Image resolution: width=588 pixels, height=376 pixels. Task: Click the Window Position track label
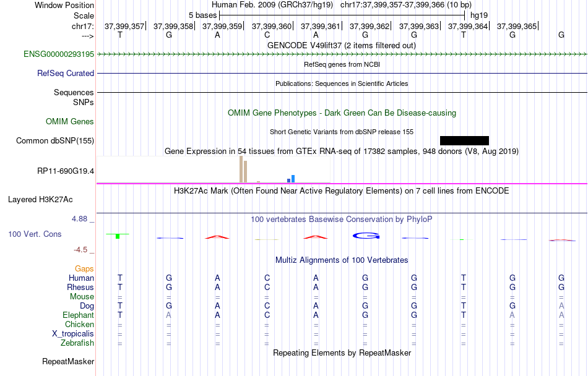click(x=64, y=5)
